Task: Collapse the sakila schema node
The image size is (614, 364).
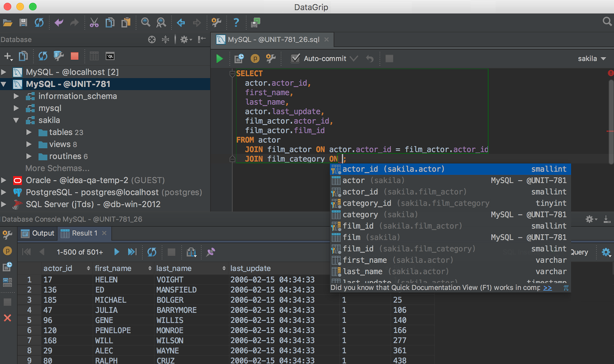Action: point(16,120)
